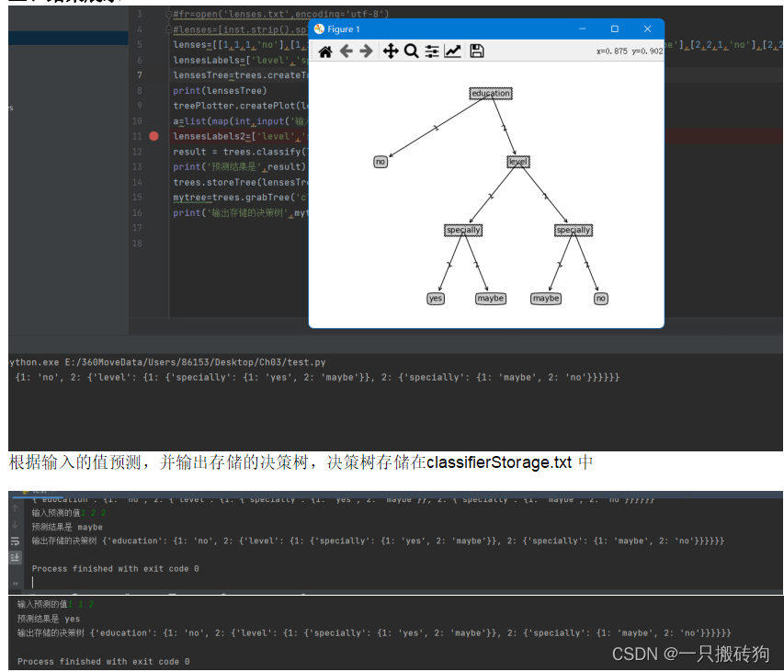Click the '预测结果是 maybe' console line
The width and height of the screenshot is (784, 672).
coord(67,527)
